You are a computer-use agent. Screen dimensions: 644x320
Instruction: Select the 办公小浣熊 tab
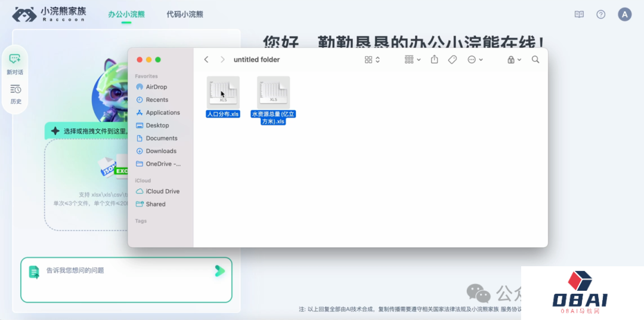point(126,14)
